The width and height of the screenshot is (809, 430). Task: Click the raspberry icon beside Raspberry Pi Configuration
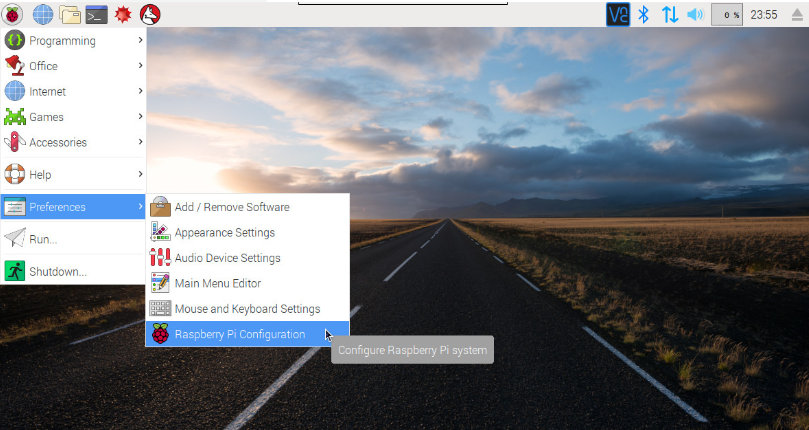coord(160,334)
